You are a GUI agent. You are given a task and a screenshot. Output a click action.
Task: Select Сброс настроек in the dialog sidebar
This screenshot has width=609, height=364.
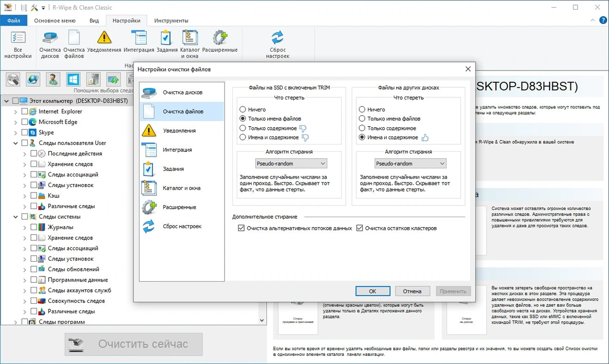point(182,227)
